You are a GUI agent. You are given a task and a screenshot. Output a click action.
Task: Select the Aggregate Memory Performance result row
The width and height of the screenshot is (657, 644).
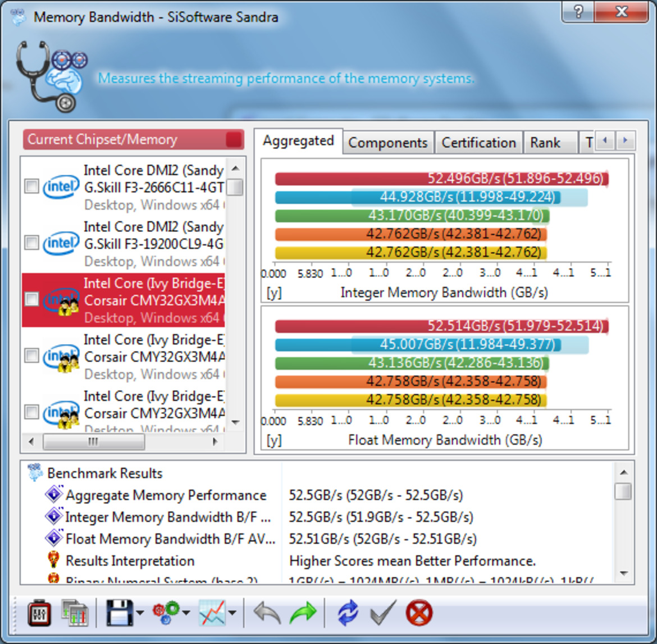tap(318, 495)
